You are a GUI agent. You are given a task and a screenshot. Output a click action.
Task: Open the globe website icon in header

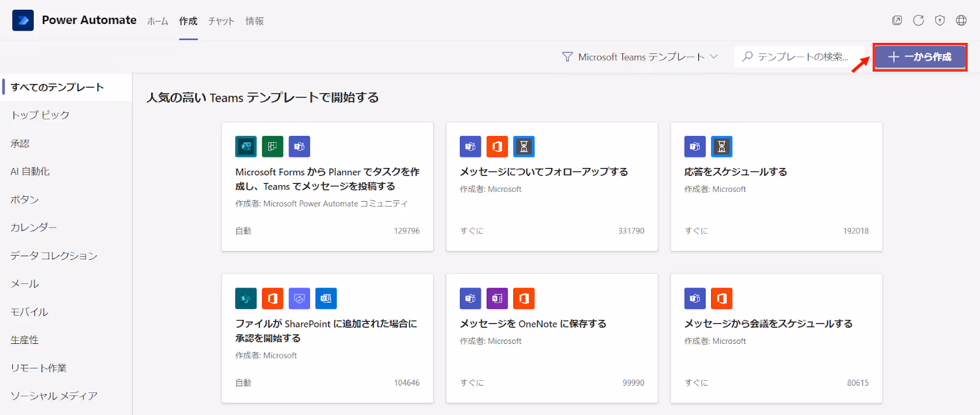click(x=961, y=20)
